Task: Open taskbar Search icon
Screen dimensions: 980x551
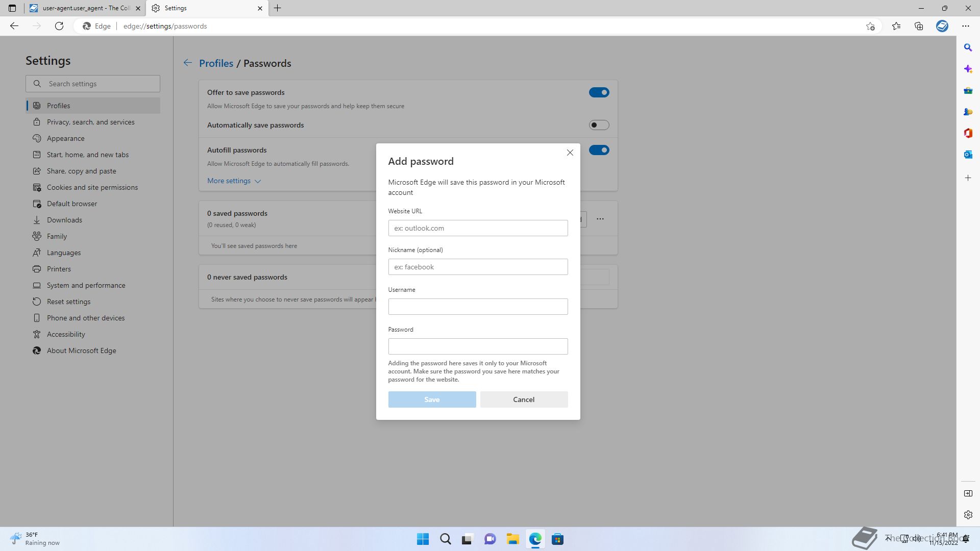Action: 446,539
